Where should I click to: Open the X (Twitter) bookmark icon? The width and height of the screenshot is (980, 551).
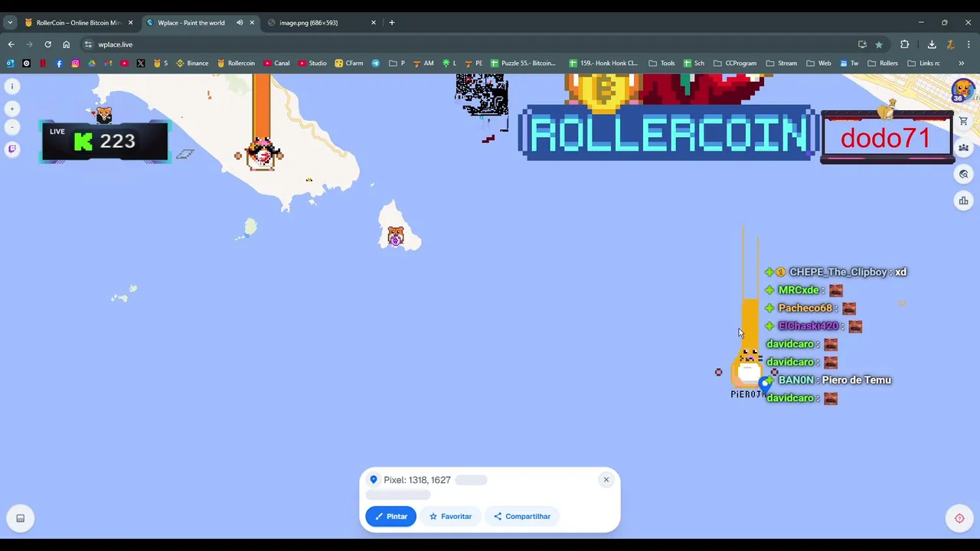[141, 64]
